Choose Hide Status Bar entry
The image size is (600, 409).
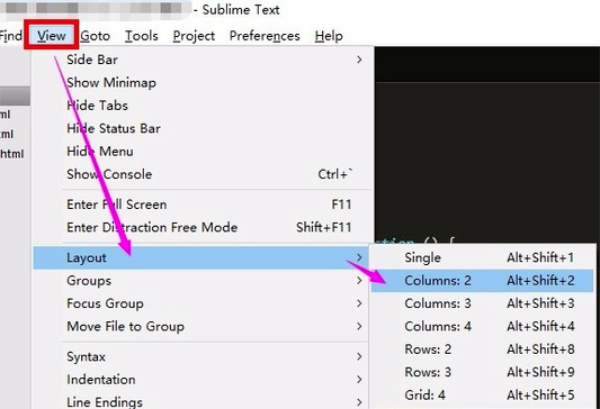point(202,129)
